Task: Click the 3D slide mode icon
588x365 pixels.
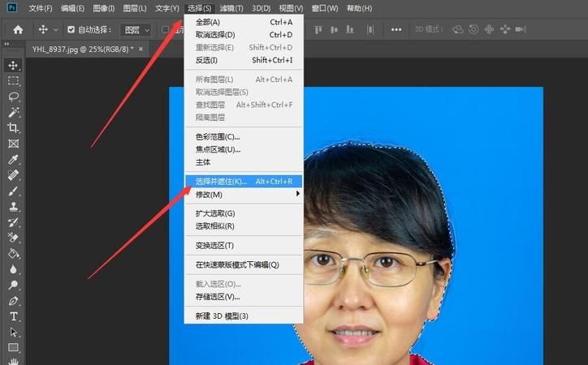Action: coord(504,29)
